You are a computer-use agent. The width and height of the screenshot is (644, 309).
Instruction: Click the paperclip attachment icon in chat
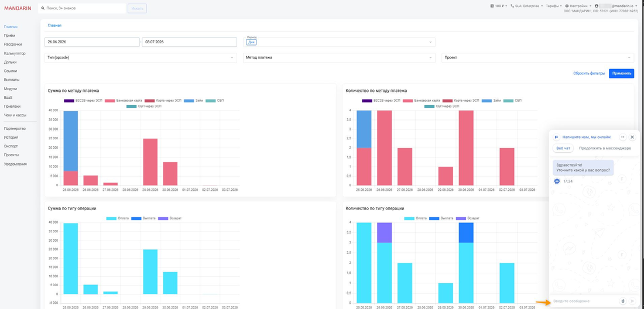(x=623, y=301)
